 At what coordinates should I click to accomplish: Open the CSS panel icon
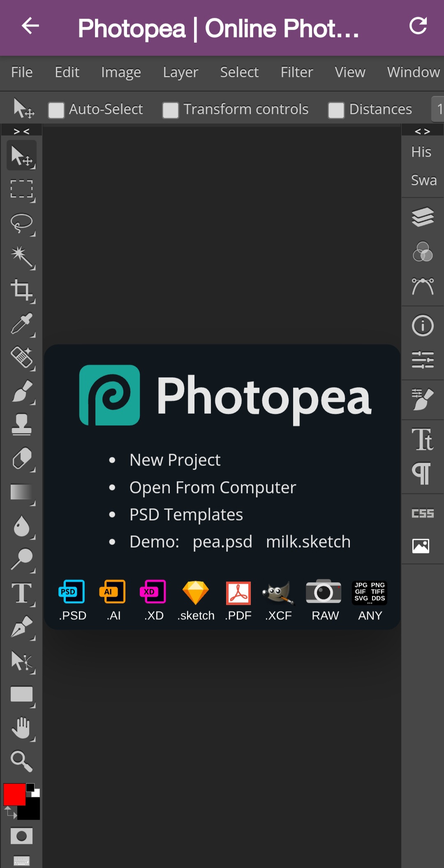[423, 513]
